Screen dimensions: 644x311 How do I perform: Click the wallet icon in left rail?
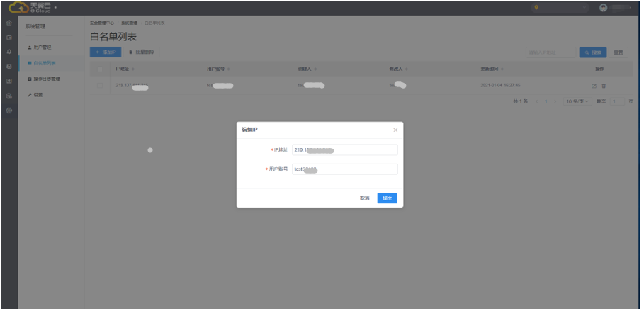9,37
